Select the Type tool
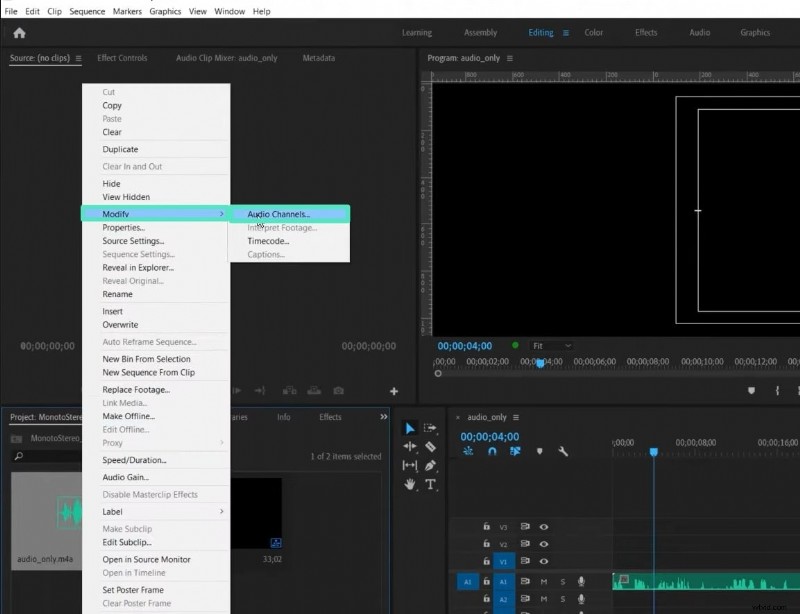Viewport: 800px width, 614px height. point(430,483)
